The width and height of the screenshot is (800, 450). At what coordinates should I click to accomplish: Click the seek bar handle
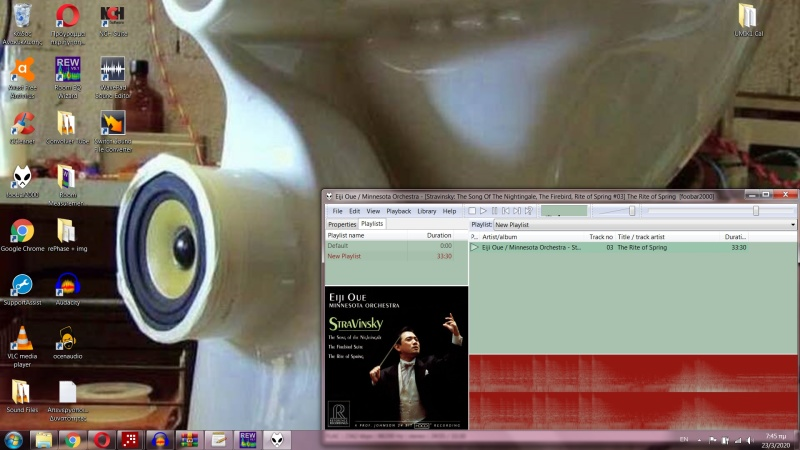pyautogui.click(x=756, y=211)
